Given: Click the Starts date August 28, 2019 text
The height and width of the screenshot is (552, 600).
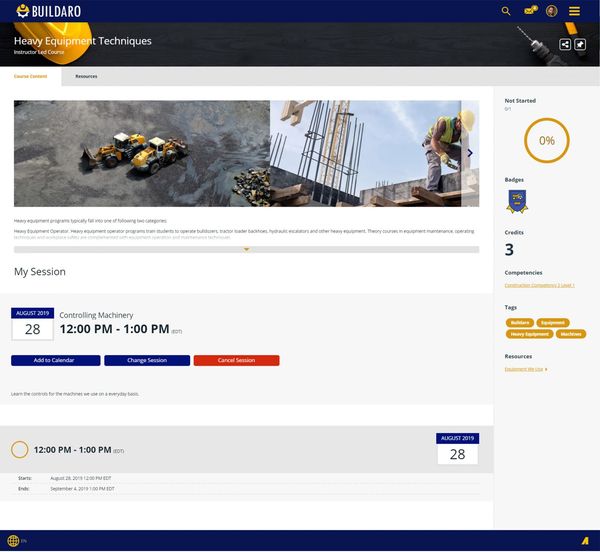Looking at the screenshot, I should [x=81, y=478].
